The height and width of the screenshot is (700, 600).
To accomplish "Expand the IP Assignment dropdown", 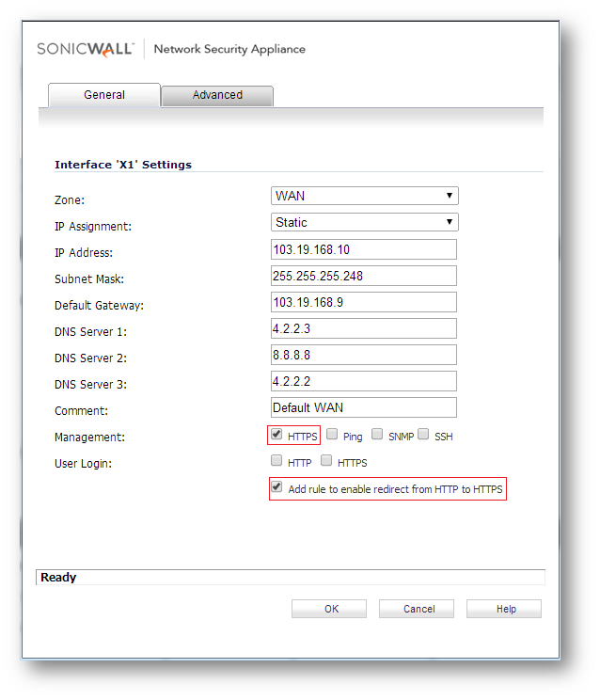I will (x=364, y=223).
